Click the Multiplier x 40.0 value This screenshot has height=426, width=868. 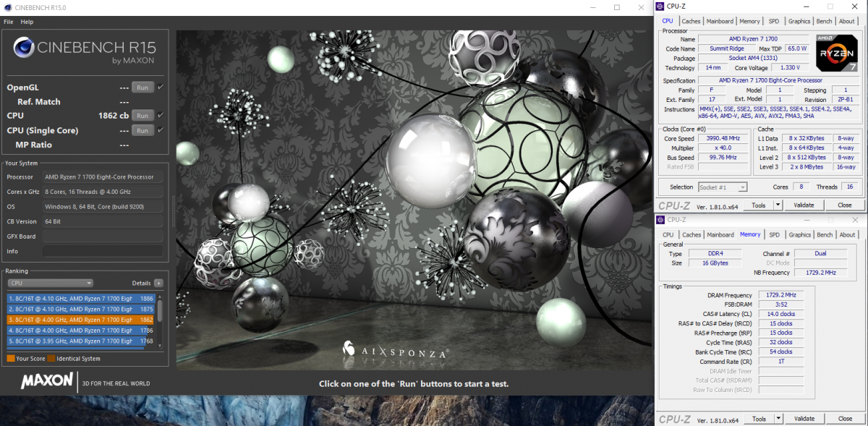[723, 148]
